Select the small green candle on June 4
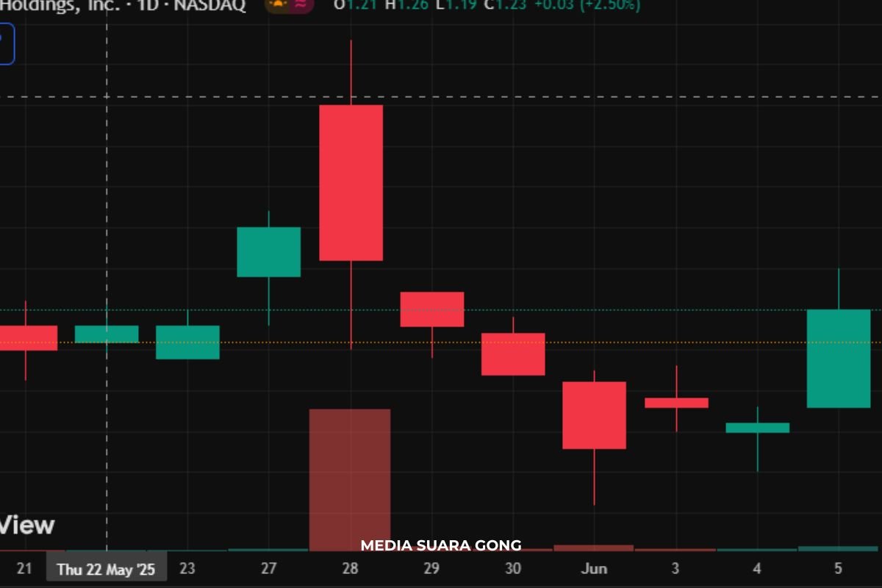Image resolution: width=882 pixels, height=588 pixels. coord(757,428)
